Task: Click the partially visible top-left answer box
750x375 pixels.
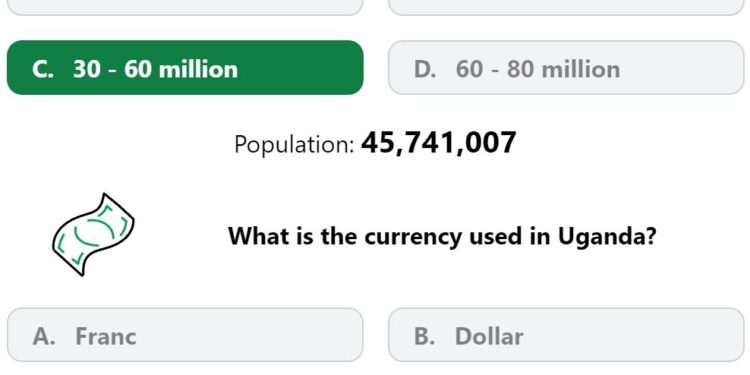Action: (185, 7)
